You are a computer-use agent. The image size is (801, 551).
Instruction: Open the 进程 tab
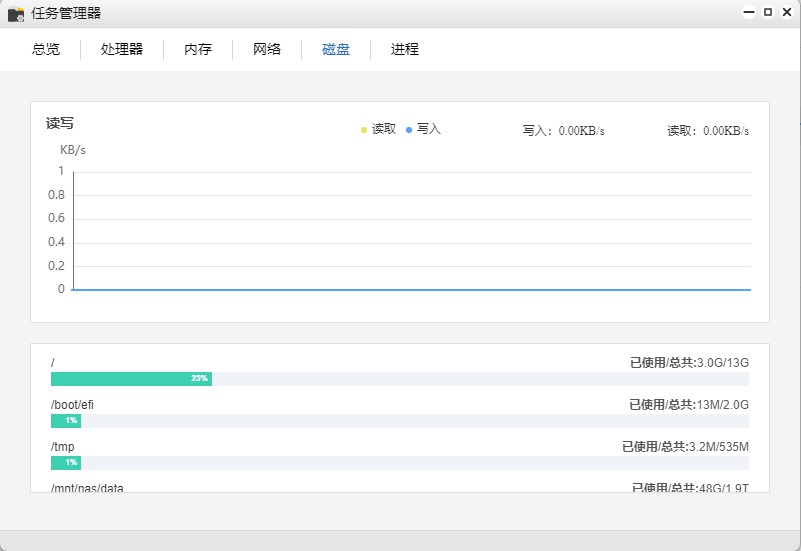[x=405, y=49]
